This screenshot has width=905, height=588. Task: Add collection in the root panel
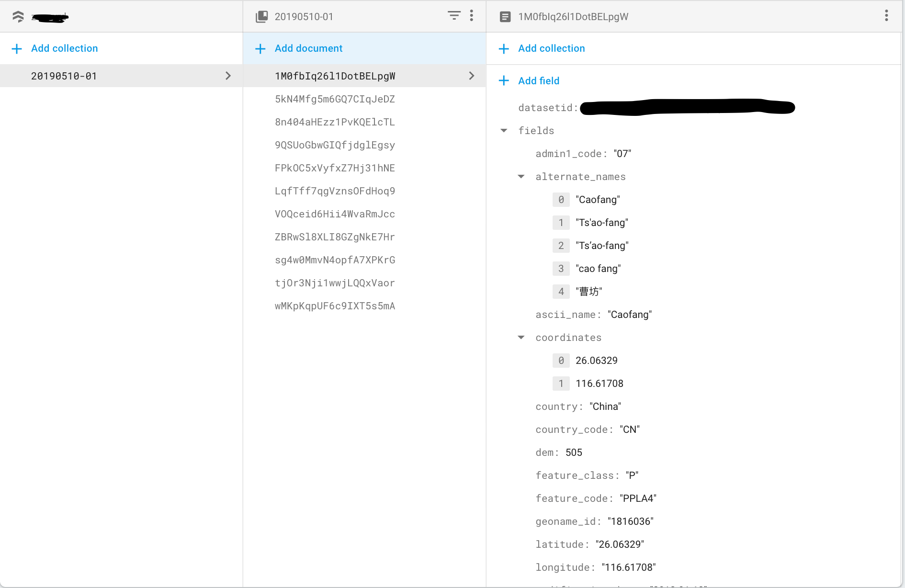pos(56,48)
